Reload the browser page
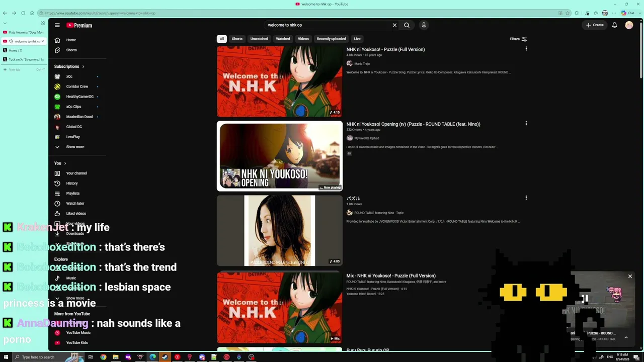This screenshot has width=644, height=362. point(23,13)
